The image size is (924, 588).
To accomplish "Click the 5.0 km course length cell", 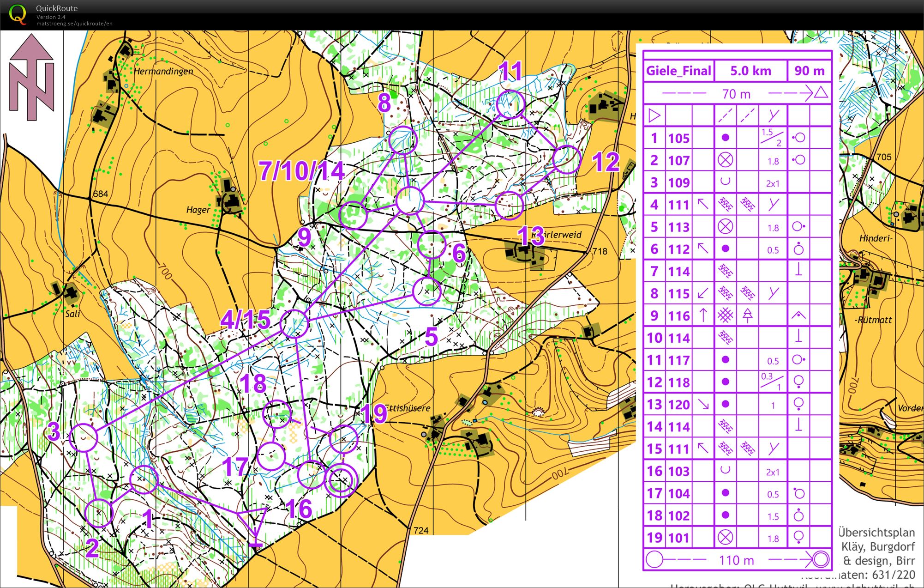I will [750, 71].
